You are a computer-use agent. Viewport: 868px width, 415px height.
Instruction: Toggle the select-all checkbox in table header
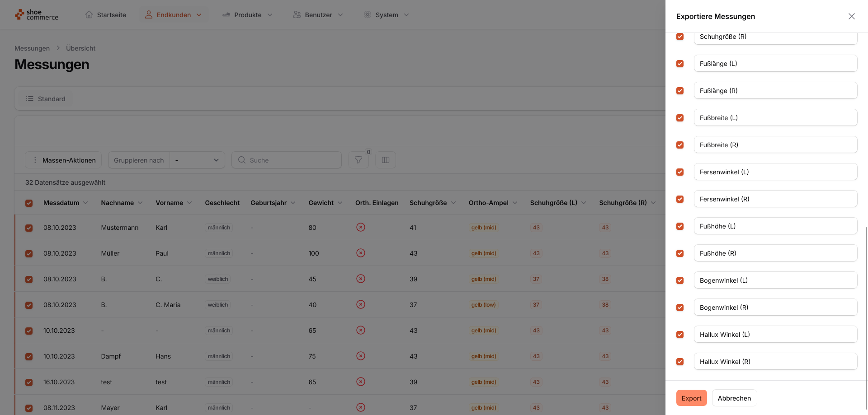29,203
